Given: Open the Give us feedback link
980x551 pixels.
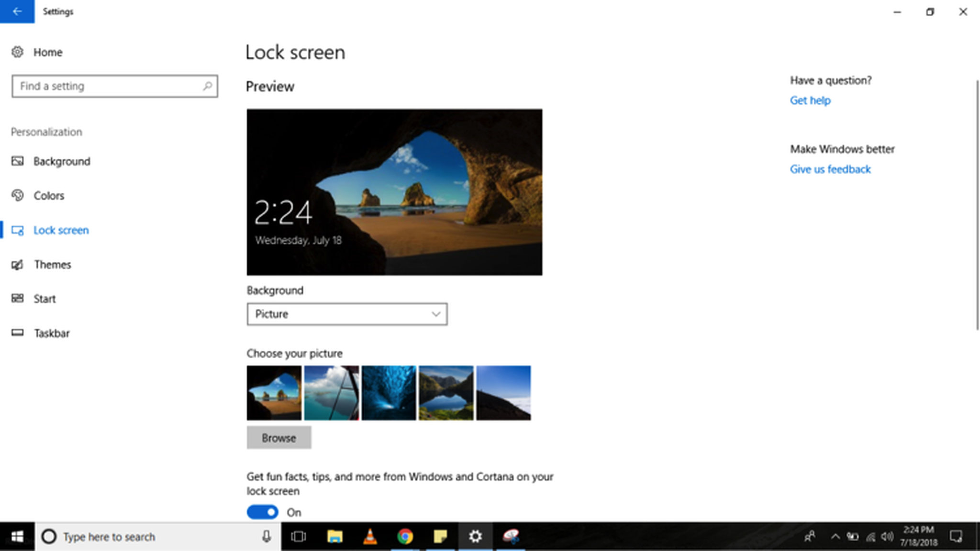Looking at the screenshot, I should pos(830,169).
